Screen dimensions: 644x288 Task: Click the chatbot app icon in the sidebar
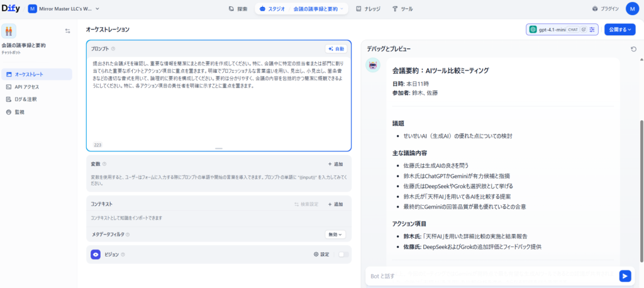(9, 31)
